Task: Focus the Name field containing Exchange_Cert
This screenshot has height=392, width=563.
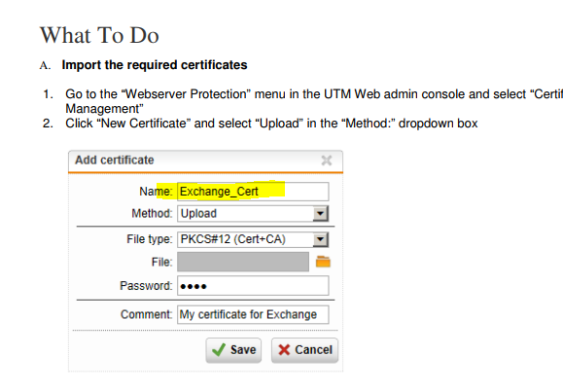Action: click(253, 192)
